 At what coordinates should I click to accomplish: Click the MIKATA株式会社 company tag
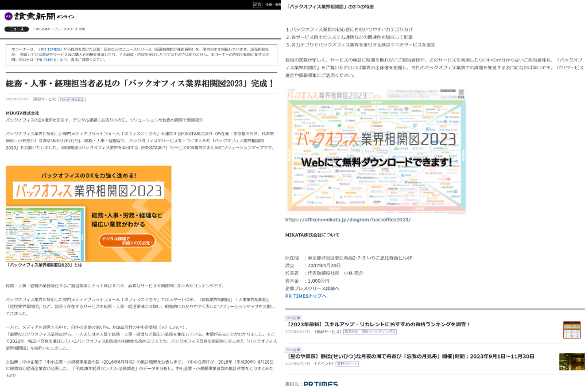pos(72,99)
